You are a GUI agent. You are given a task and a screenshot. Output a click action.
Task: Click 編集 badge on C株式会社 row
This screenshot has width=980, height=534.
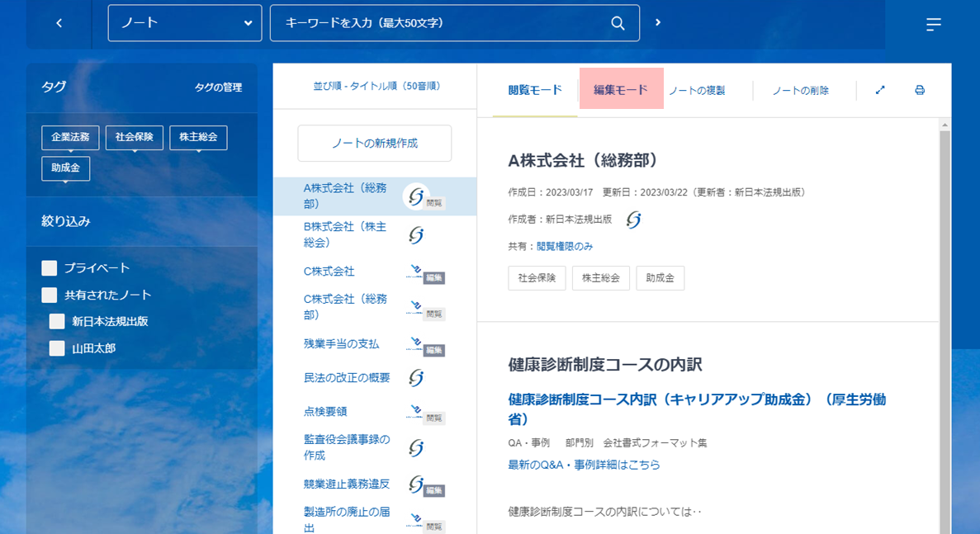[433, 278]
